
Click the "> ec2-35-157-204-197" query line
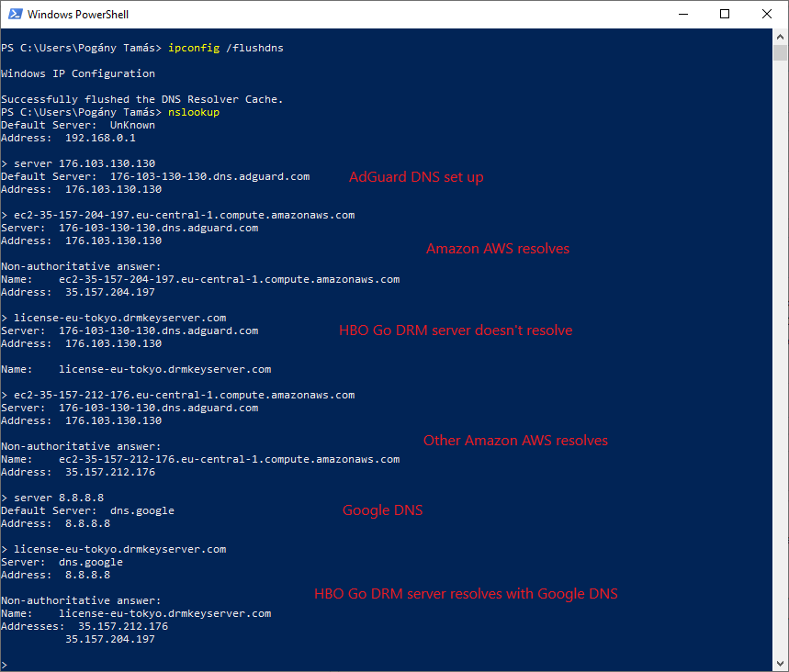pyautogui.click(x=178, y=215)
